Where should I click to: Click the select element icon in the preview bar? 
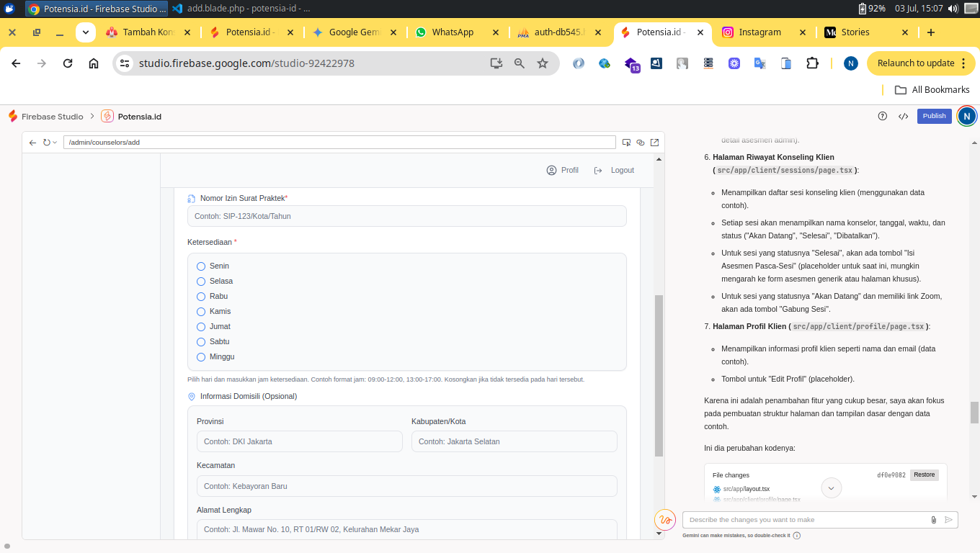click(x=627, y=143)
